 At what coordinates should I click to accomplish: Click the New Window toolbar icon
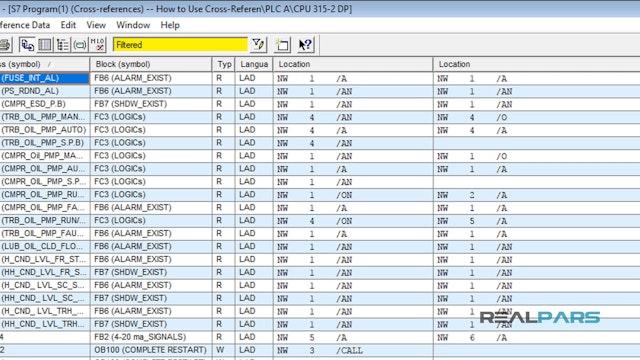[x=282, y=45]
